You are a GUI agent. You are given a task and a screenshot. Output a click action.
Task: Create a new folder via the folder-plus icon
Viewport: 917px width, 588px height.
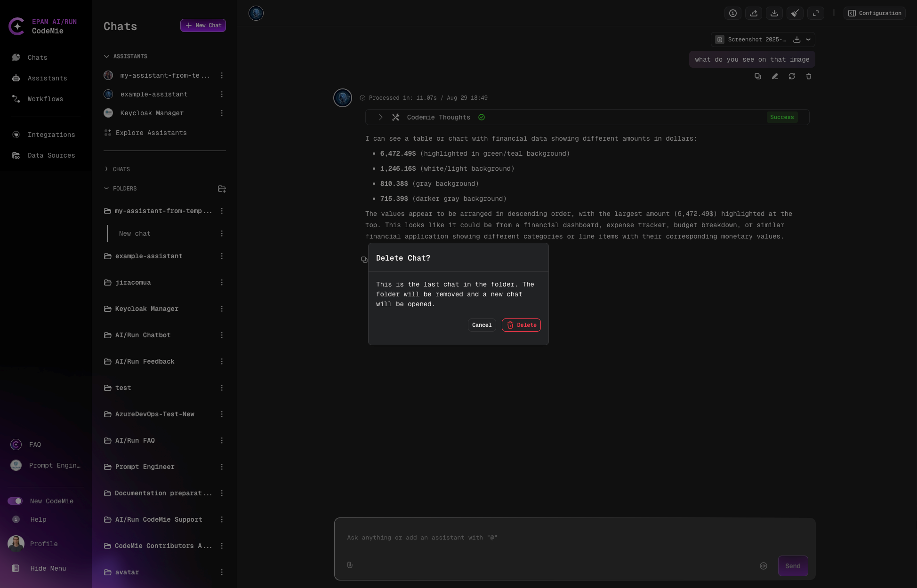222,189
